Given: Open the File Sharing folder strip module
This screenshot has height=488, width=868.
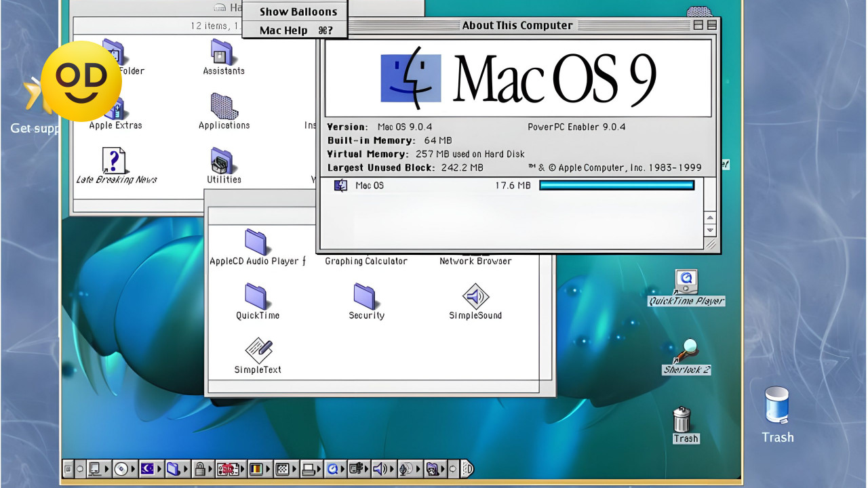Looking at the screenshot, I should coord(177,468).
